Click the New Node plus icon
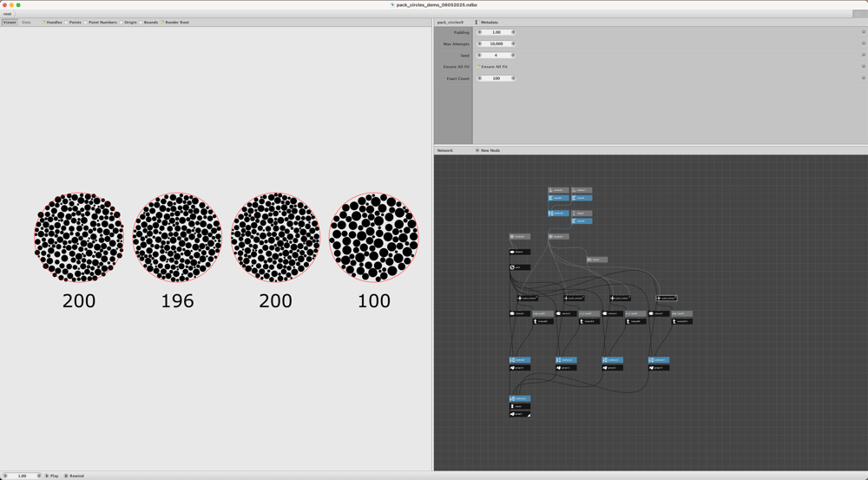Viewport: 868px width, 480px height. 477,150
